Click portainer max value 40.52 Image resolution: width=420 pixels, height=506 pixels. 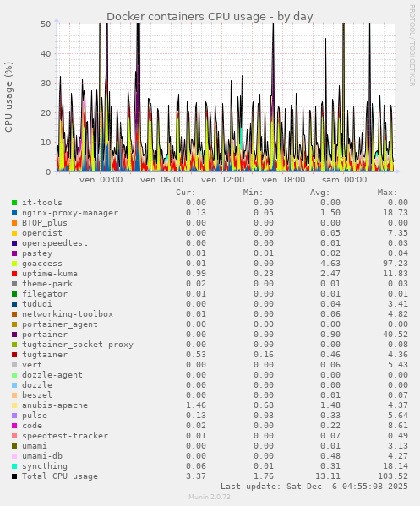click(x=395, y=335)
